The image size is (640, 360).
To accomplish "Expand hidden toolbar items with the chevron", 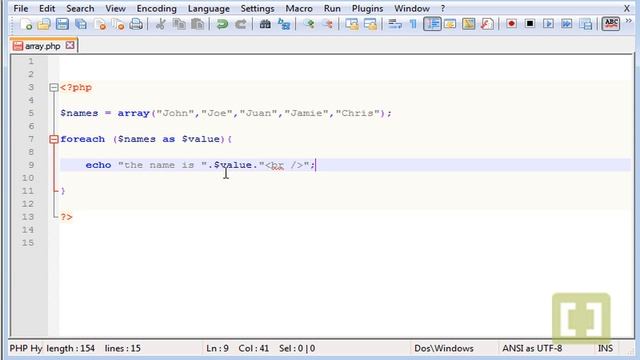I will [x=629, y=21].
